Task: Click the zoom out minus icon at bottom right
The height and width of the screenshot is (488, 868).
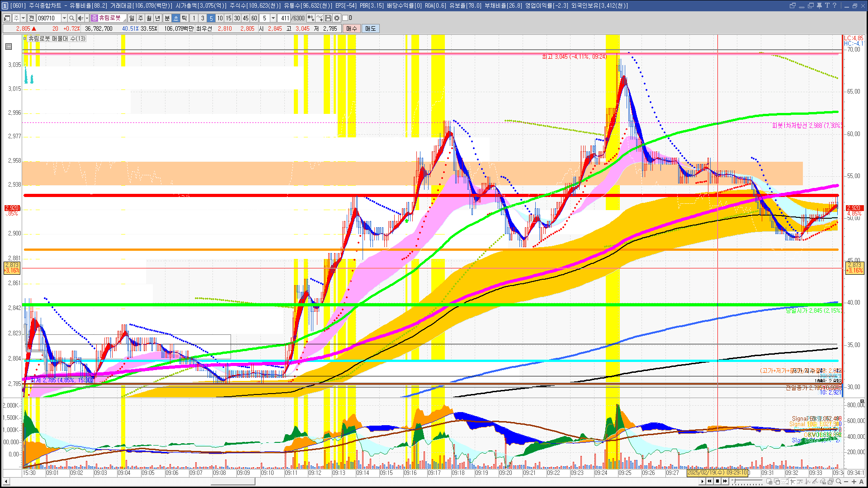Action: point(846,482)
